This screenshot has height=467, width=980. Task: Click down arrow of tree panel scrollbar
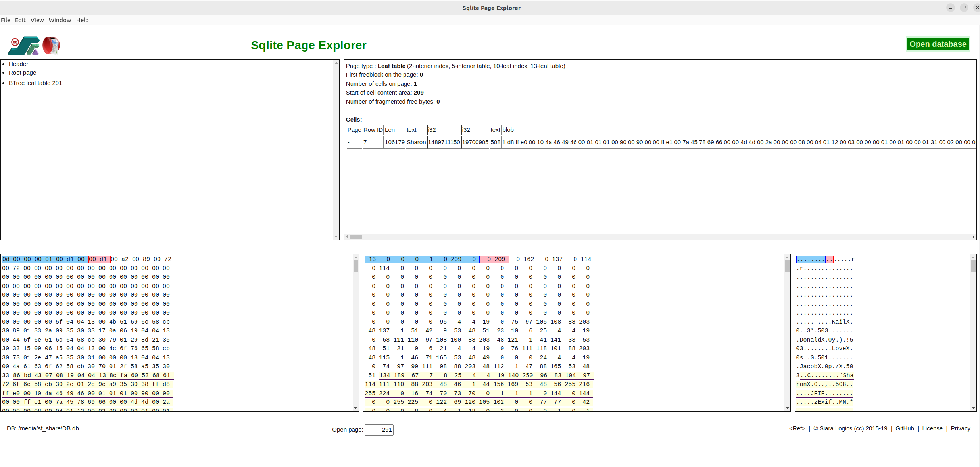(336, 237)
